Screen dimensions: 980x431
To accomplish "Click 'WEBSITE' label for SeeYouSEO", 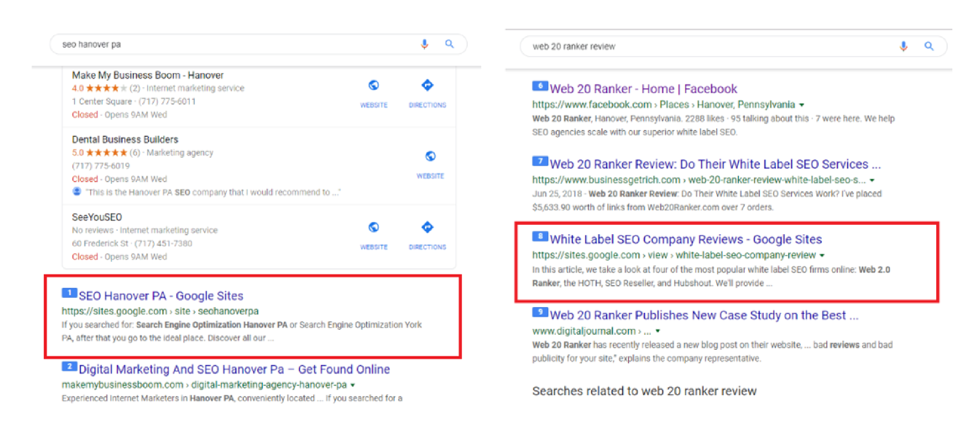I will tap(374, 247).
